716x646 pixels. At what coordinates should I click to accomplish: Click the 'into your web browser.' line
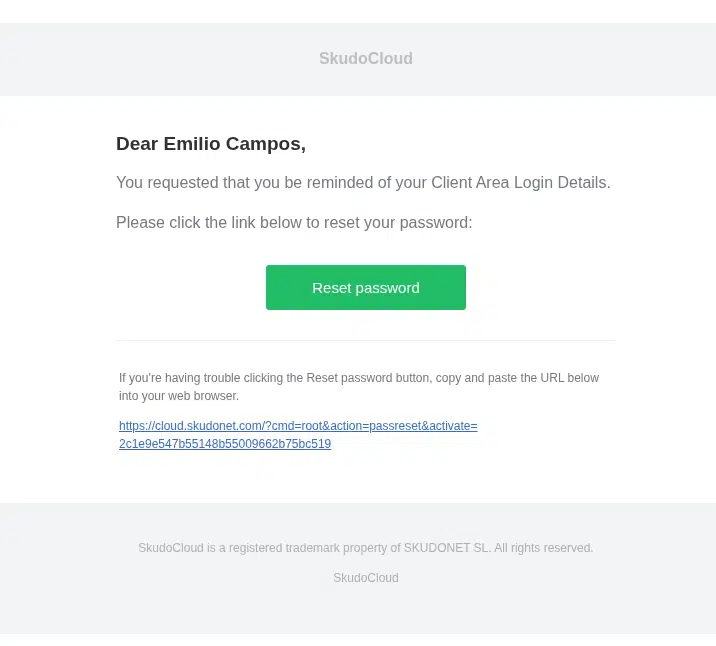pos(179,396)
